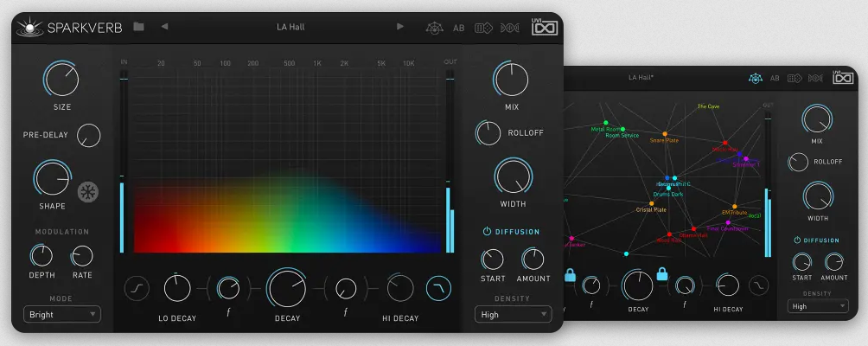868x346 pixels.
Task: Click the Modulation Rate knob
Action: pyautogui.click(x=82, y=256)
